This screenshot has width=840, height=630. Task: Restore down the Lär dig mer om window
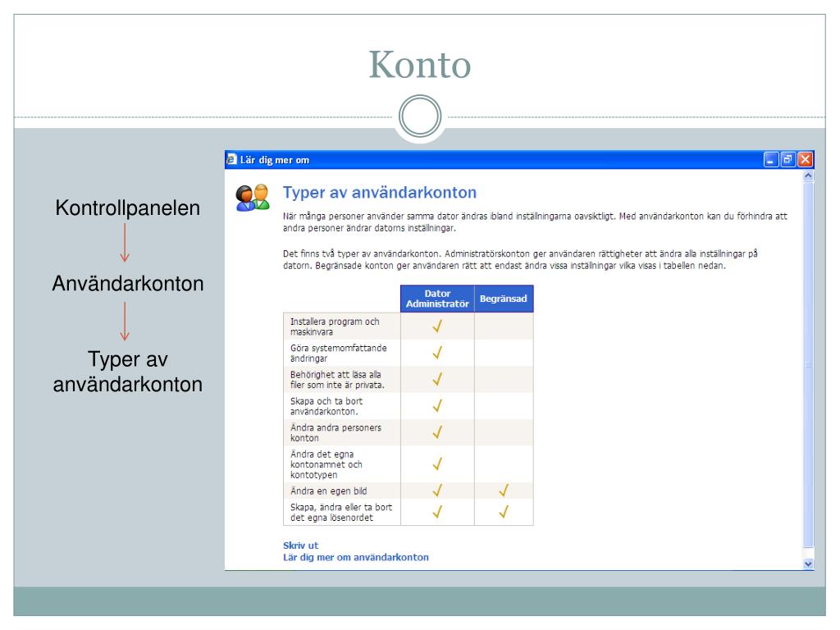click(x=788, y=159)
